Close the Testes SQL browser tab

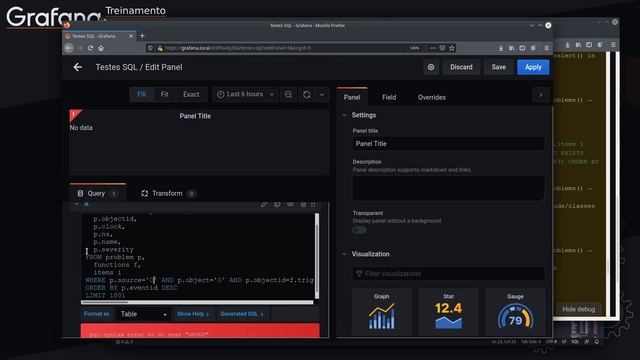[131, 36]
